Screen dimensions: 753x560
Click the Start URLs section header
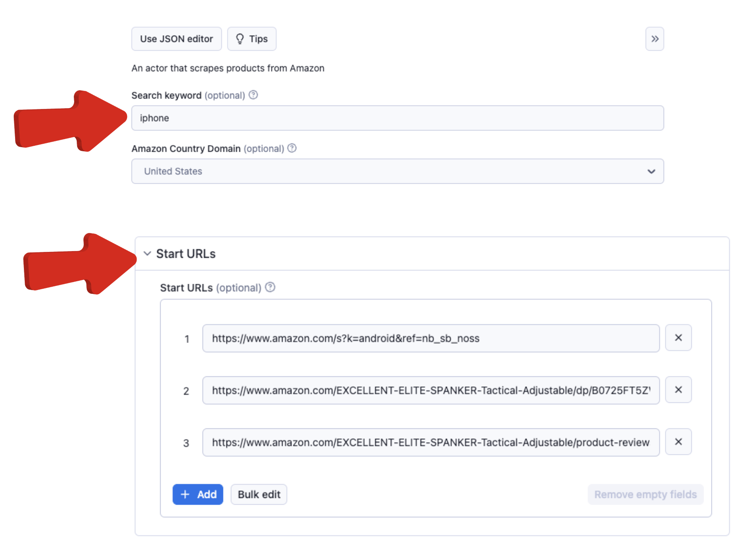click(x=186, y=254)
